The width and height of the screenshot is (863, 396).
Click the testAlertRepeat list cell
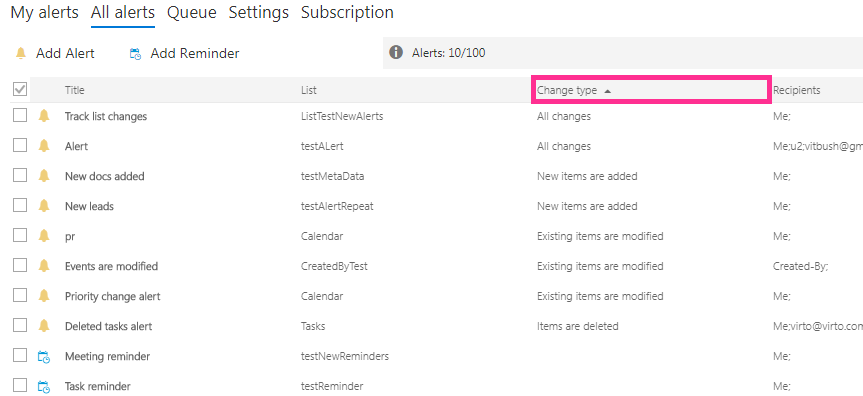(x=337, y=206)
